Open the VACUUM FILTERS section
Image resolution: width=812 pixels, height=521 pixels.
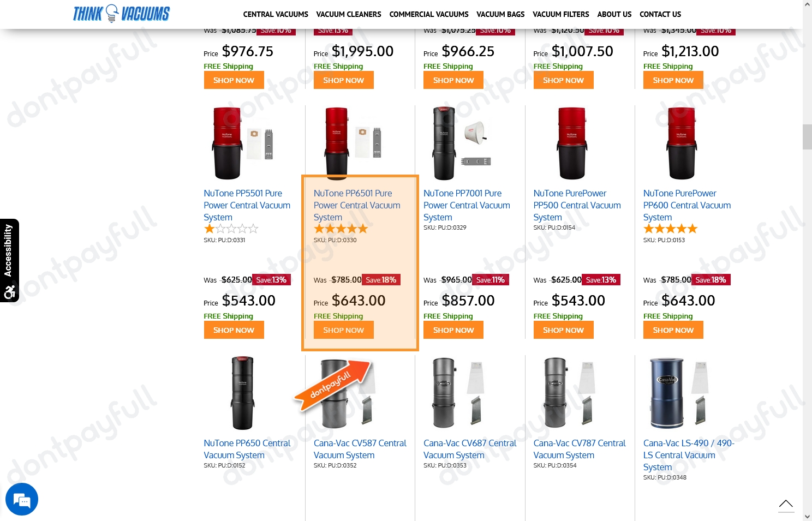[560, 14]
